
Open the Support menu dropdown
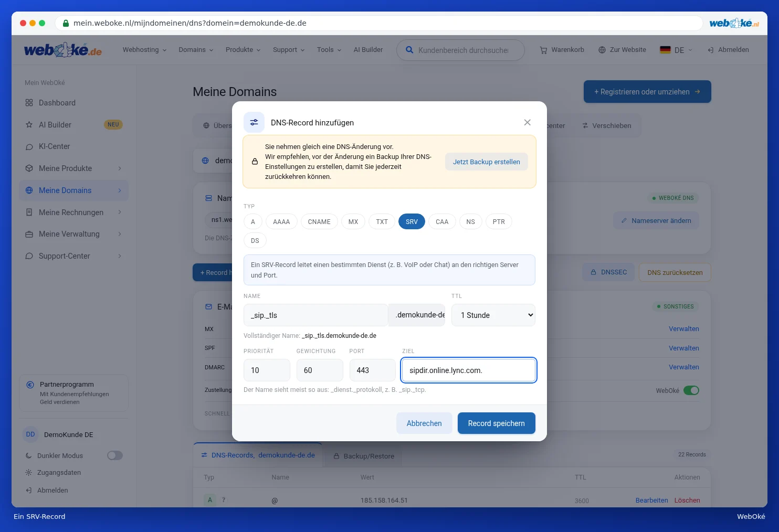pyautogui.click(x=289, y=50)
